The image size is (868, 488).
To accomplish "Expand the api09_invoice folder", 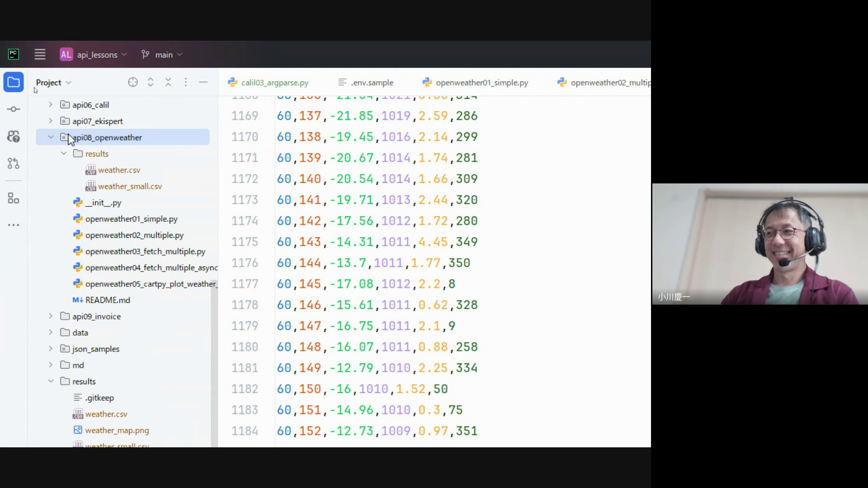I will [51, 316].
